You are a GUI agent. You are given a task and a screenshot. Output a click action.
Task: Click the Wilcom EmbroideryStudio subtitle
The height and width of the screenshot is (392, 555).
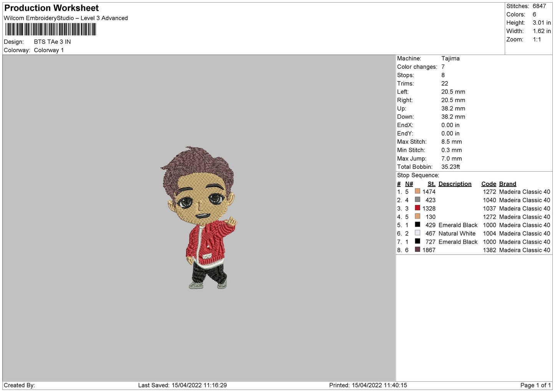point(66,18)
